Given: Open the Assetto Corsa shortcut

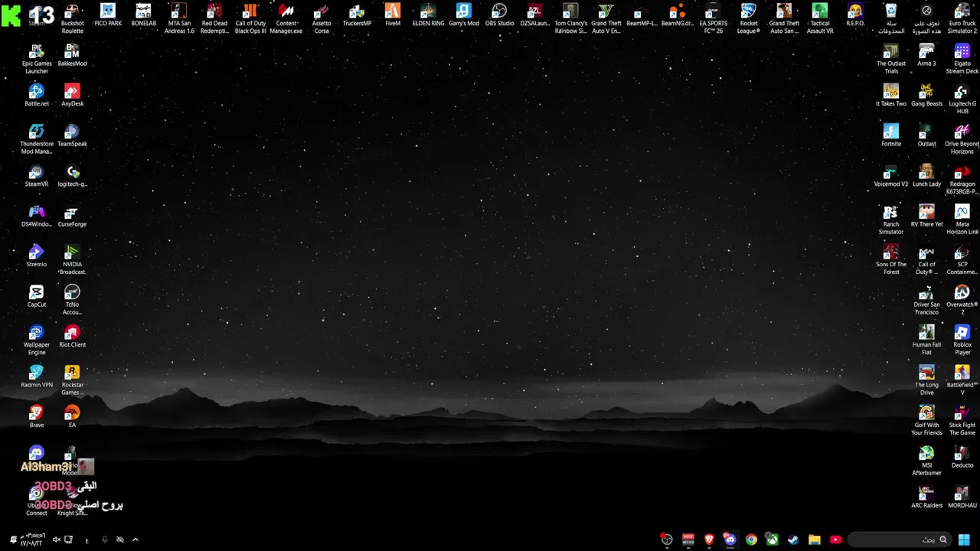Looking at the screenshot, I should [x=322, y=18].
